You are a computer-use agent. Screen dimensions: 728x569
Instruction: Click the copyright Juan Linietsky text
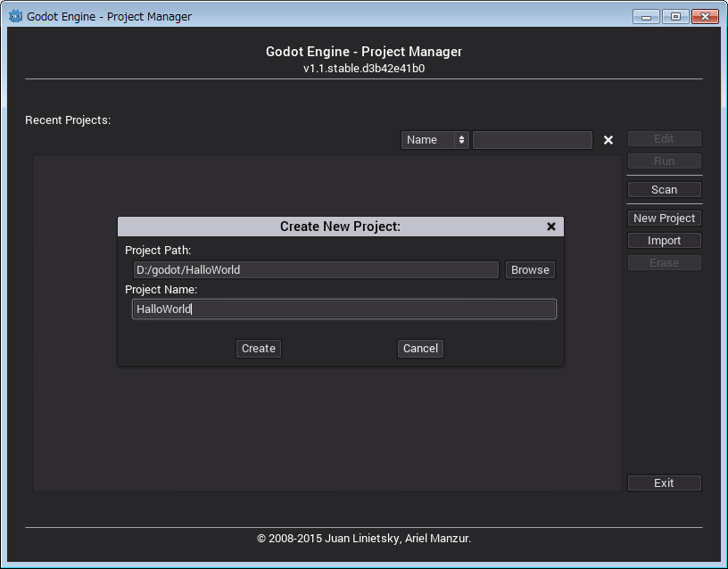pyautogui.click(x=364, y=539)
